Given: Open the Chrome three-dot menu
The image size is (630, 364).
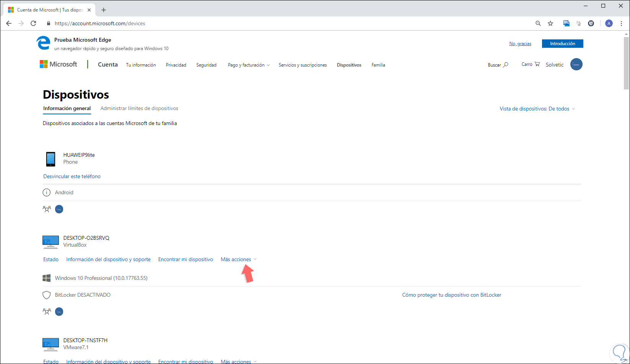Looking at the screenshot, I should (622, 23).
